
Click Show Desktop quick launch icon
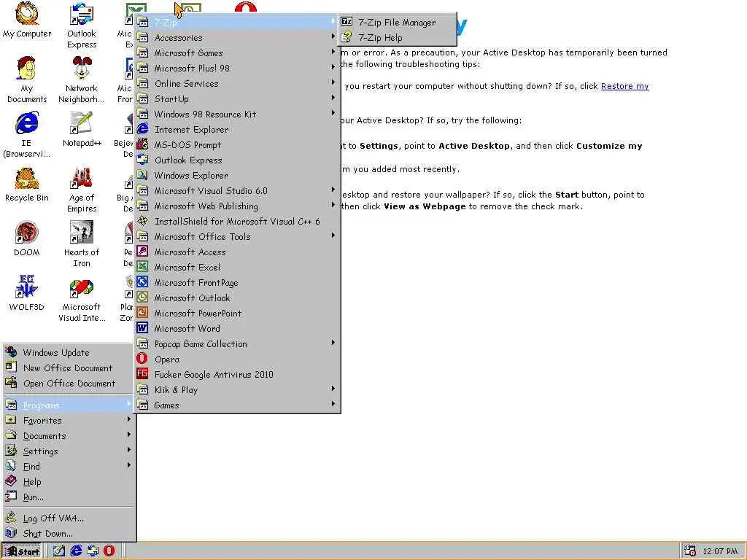click(59, 551)
